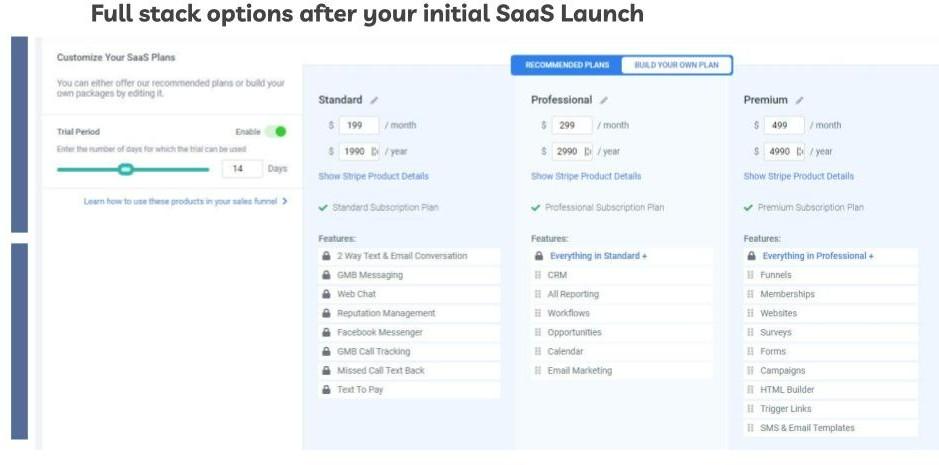939x465 pixels.
Task: Click the Premium Subscription Plan checkmark
Action: coord(749,208)
